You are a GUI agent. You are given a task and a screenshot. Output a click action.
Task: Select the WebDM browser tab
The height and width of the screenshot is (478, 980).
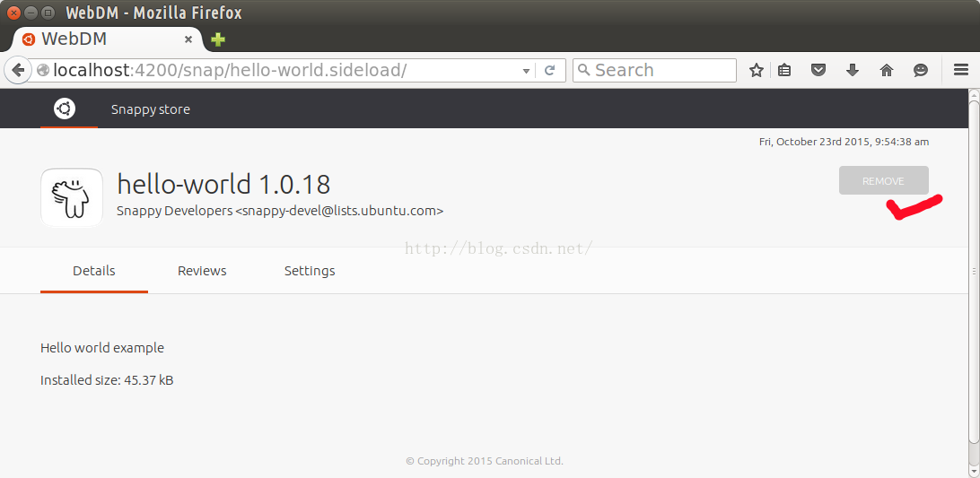108,39
